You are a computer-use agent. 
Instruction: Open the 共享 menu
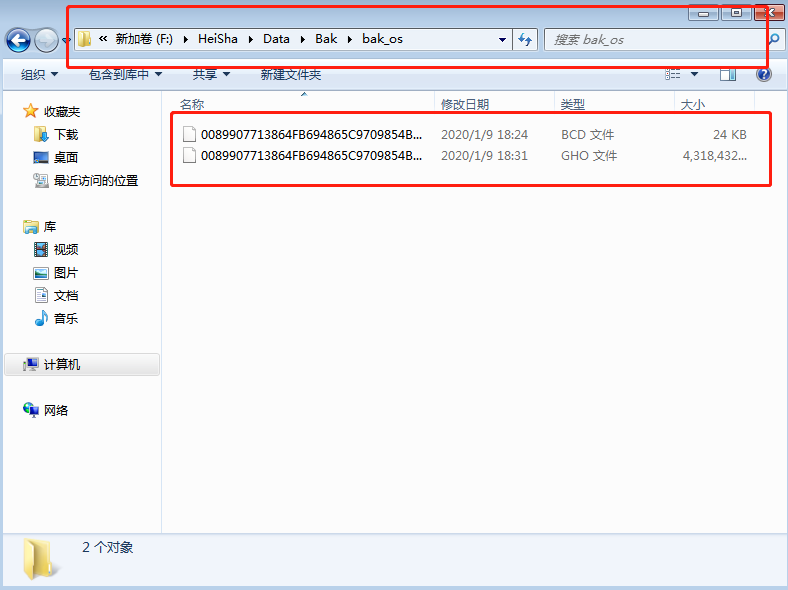pyautogui.click(x=211, y=75)
